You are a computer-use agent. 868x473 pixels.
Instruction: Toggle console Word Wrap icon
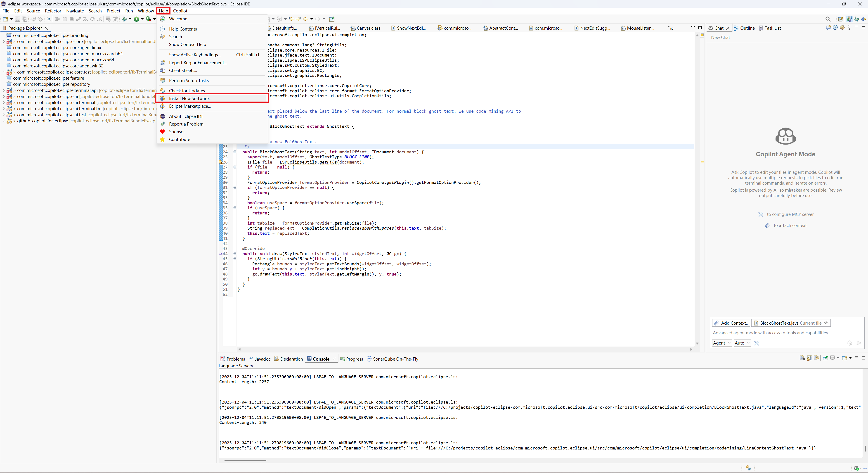point(816,358)
